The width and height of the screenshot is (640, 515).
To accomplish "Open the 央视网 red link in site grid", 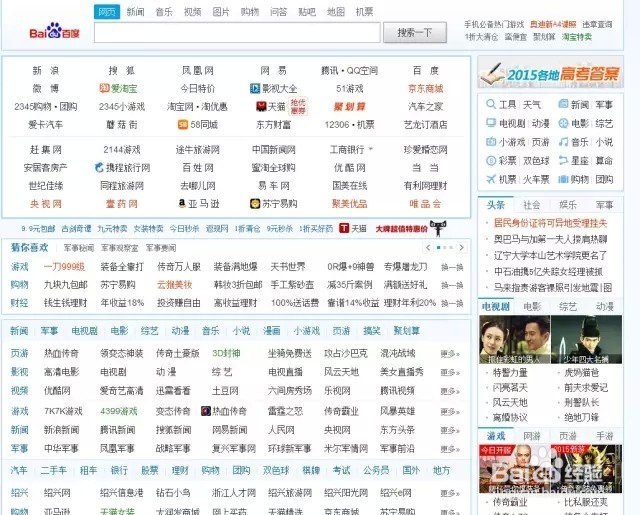I will pos(46,204).
